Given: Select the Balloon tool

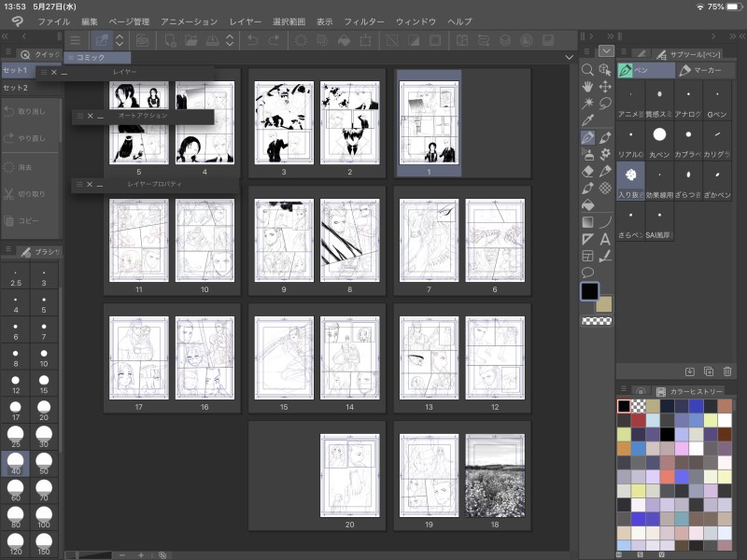Looking at the screenshot, I should pyautogui.click(x=587, y=273).
